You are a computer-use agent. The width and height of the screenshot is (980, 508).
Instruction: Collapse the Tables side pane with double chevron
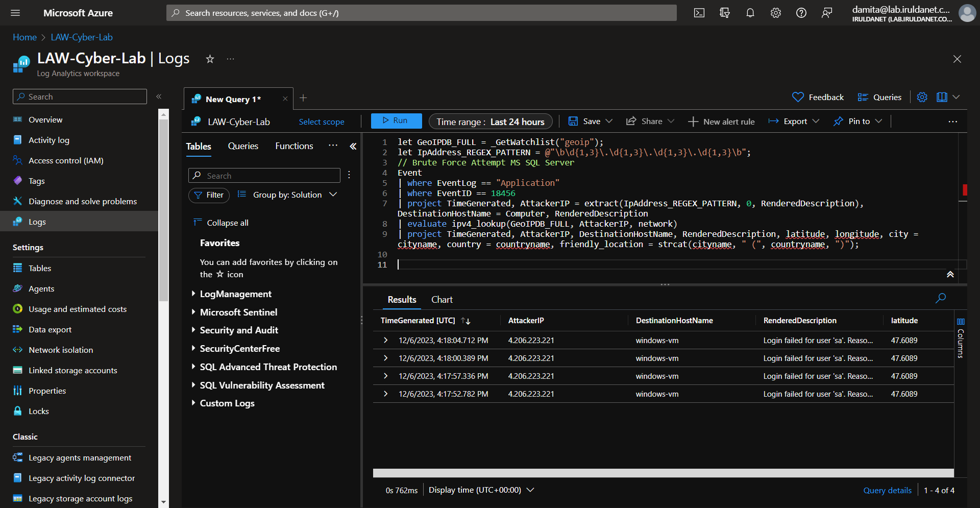click(x=353, y=147)
